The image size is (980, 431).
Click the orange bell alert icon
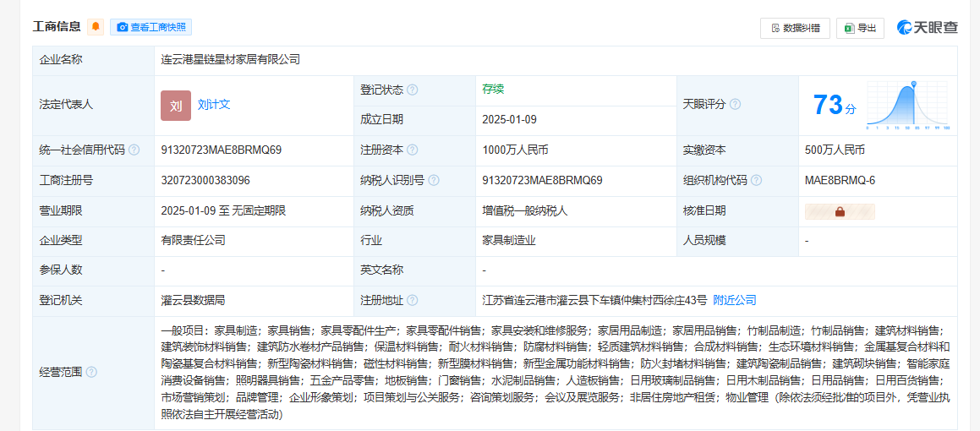[96, 27]
